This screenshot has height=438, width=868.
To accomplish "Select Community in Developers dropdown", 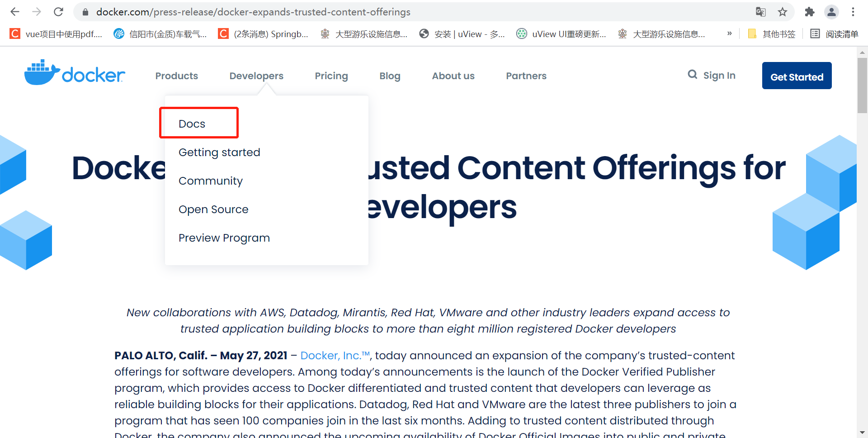I will pyautogui.click(x=211, y=181).
